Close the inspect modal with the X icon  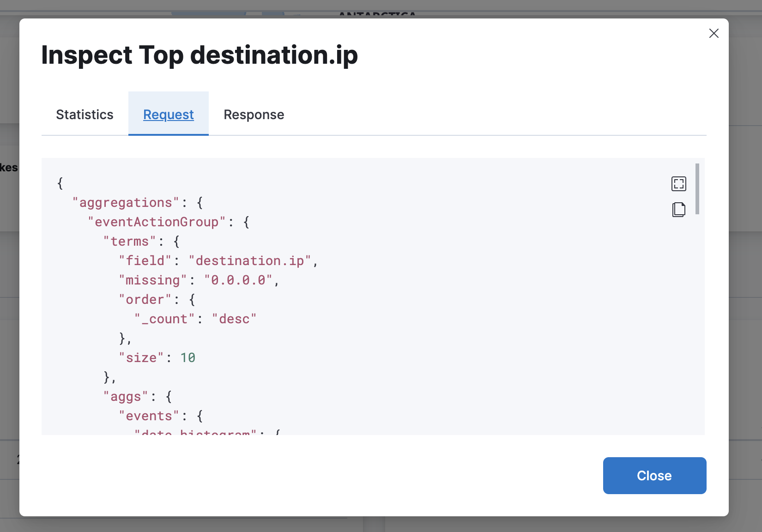pos(714,33)
